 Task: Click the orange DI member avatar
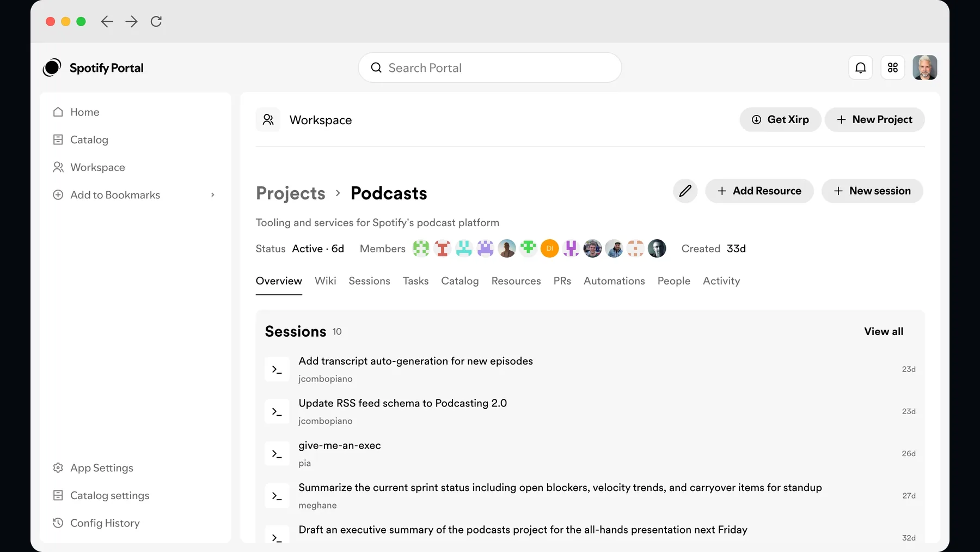[550, 249]
